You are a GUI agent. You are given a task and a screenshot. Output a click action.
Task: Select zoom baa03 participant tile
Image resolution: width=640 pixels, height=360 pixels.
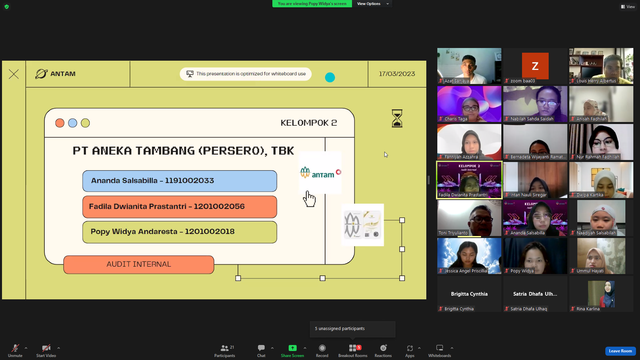click(535, 66)
